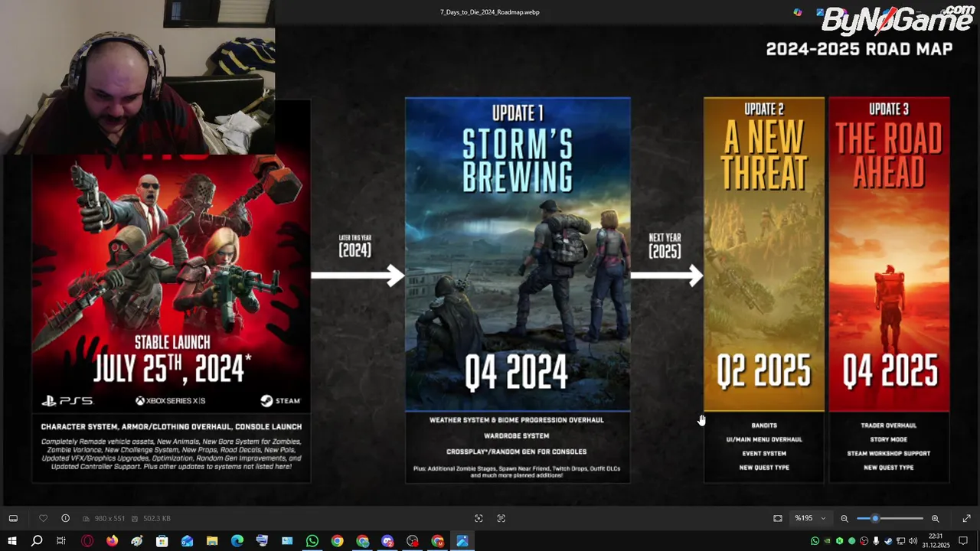The height and width of the screenshot is (551, 980).
Task: Open Windows Search from the taskbar
Action: (37, 541)
